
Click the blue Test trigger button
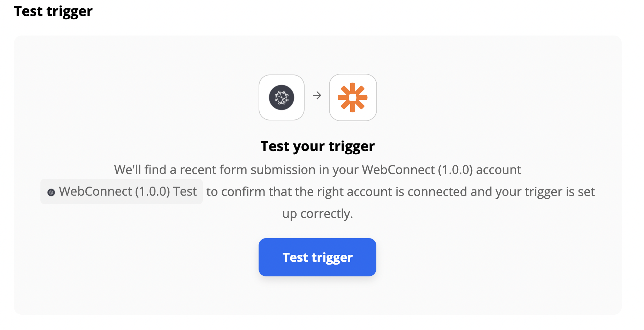click(317, 257)
